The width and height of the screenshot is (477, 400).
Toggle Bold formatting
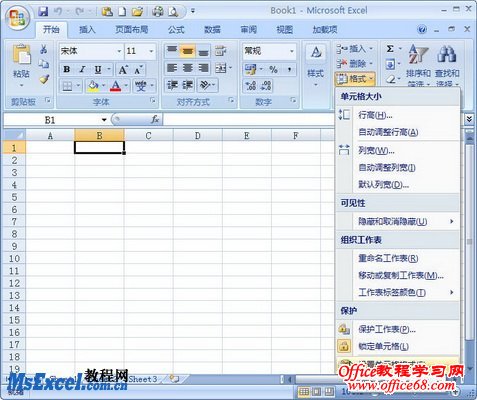(x=67, y=69)
